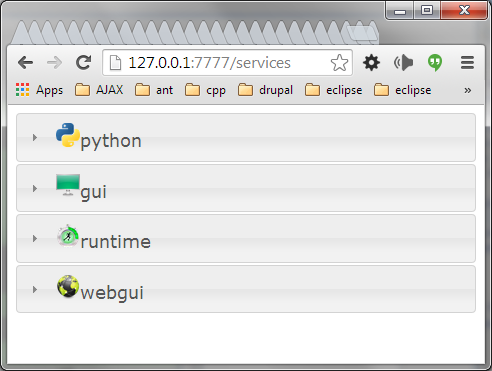Open the cpp bookmark folder
Viewport: 492px width, 371px height.
point(205,90)
